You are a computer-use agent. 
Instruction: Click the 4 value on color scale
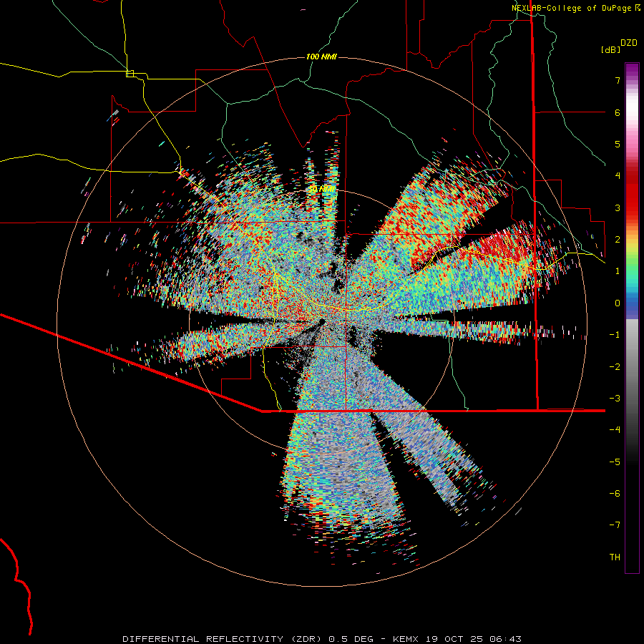618,176
